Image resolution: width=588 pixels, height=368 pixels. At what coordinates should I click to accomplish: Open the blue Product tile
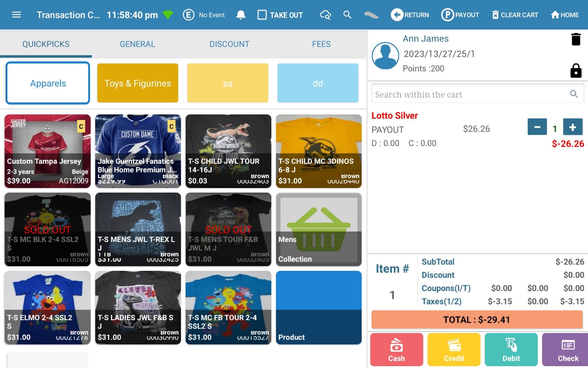[319, 308]
